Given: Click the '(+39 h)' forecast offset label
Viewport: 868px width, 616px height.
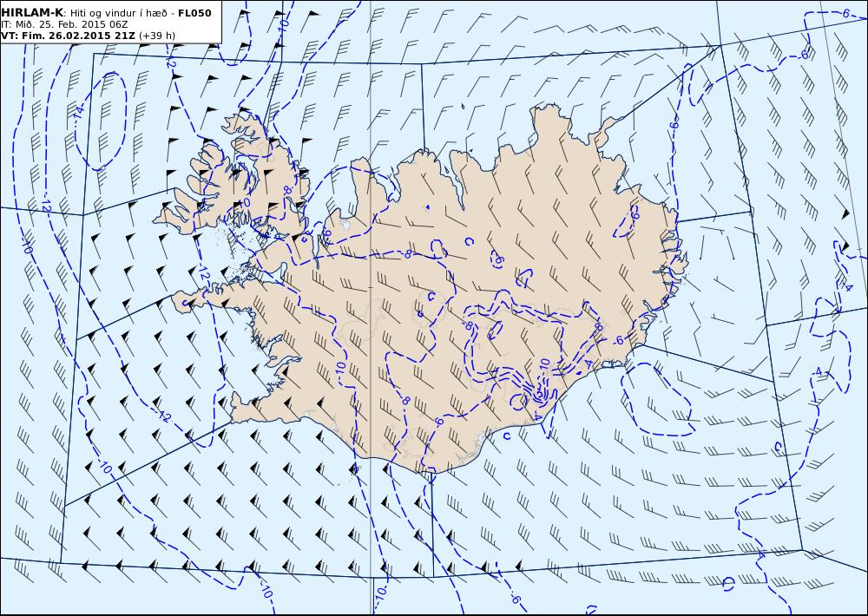Looking at the screenshot, I should (157, 36).
